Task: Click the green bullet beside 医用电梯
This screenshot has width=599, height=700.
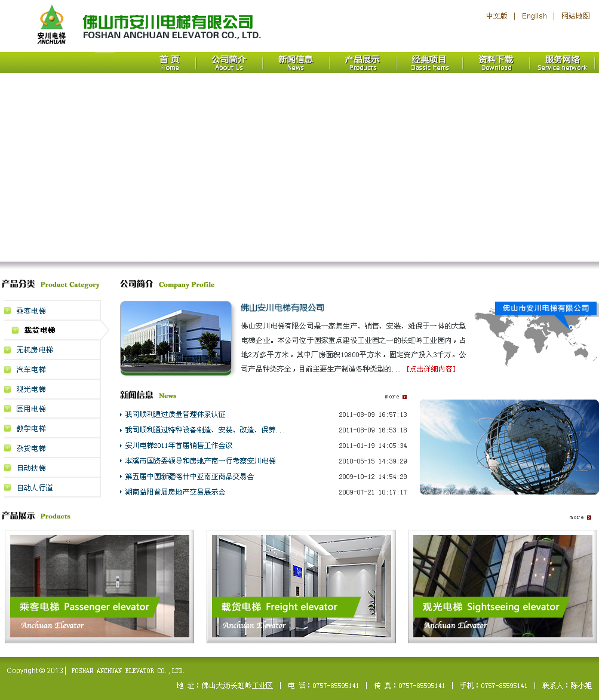Action: click(8, 409)
